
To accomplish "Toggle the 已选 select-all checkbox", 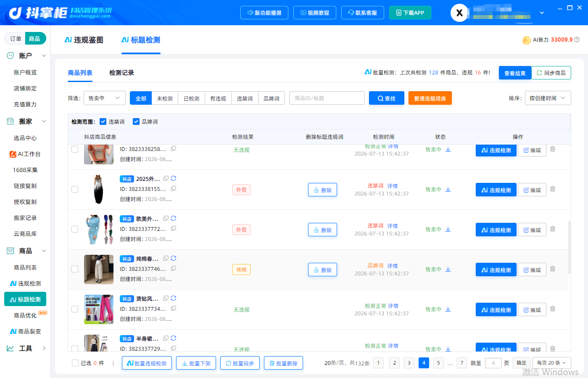I will [x=75, y=363].
